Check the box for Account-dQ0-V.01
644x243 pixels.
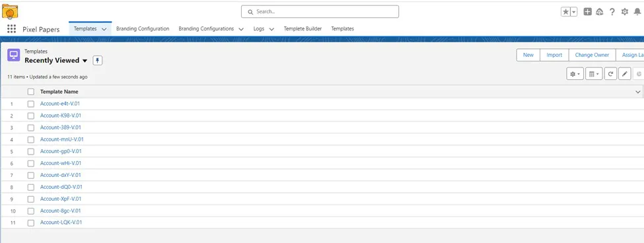pyautogui.click(x=31, y=187)
